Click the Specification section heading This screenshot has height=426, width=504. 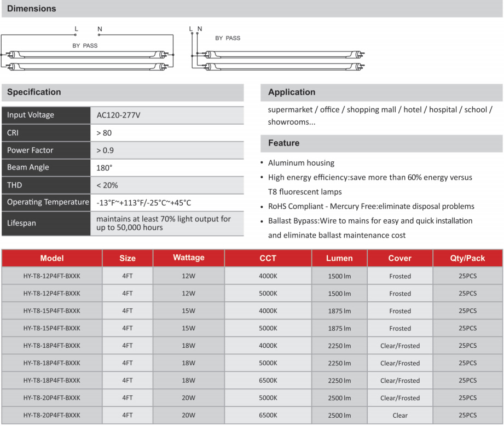coord(34,92)
